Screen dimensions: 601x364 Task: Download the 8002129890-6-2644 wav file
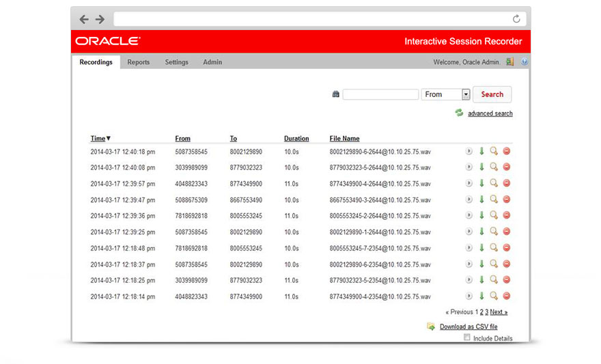coord(481,152)
